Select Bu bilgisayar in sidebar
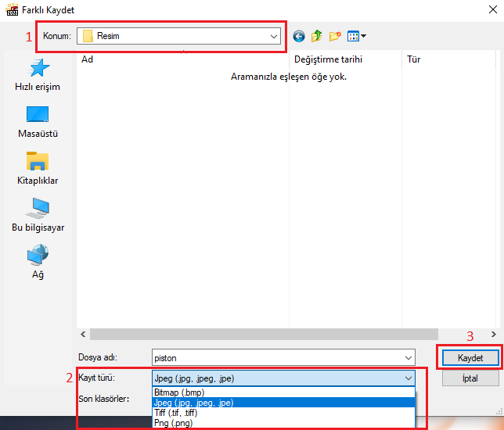The height and width of the screenshot is (430, 504). pyautogui.click(x=38, y=216)
